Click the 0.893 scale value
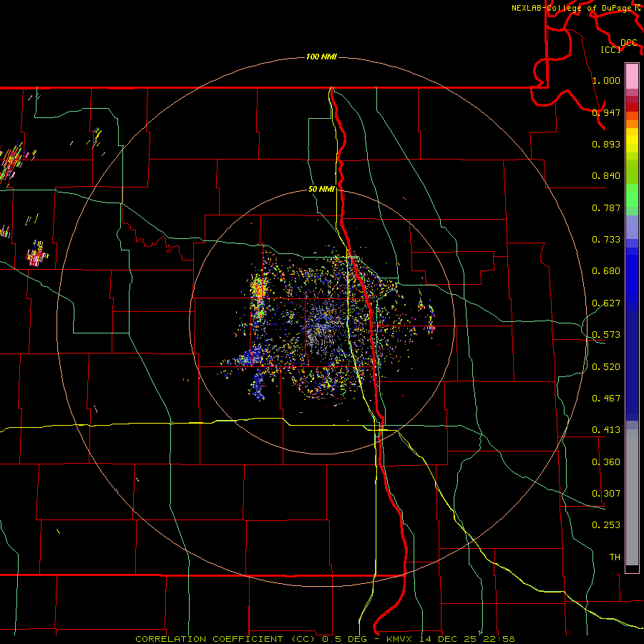The height and width of the screenshot is (644, 644). click(606, 144)
